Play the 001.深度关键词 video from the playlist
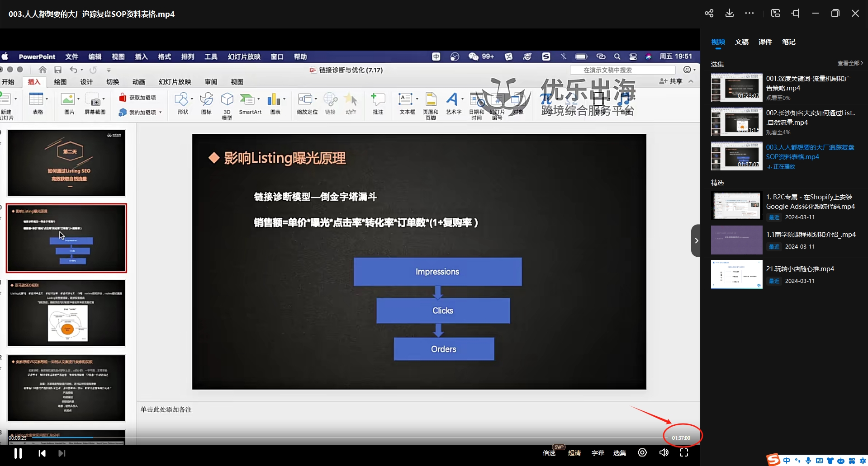 (x=736, y=87)
